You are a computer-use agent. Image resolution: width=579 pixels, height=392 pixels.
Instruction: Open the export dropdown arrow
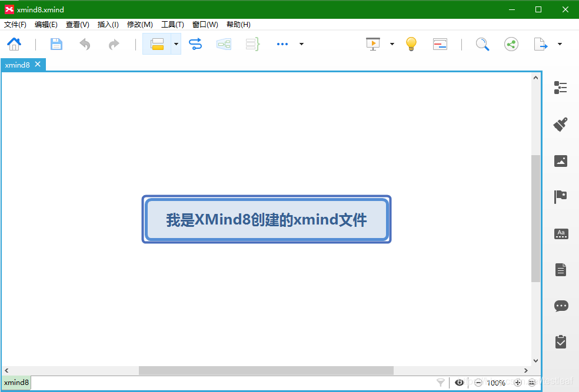[x=560, y=44]
